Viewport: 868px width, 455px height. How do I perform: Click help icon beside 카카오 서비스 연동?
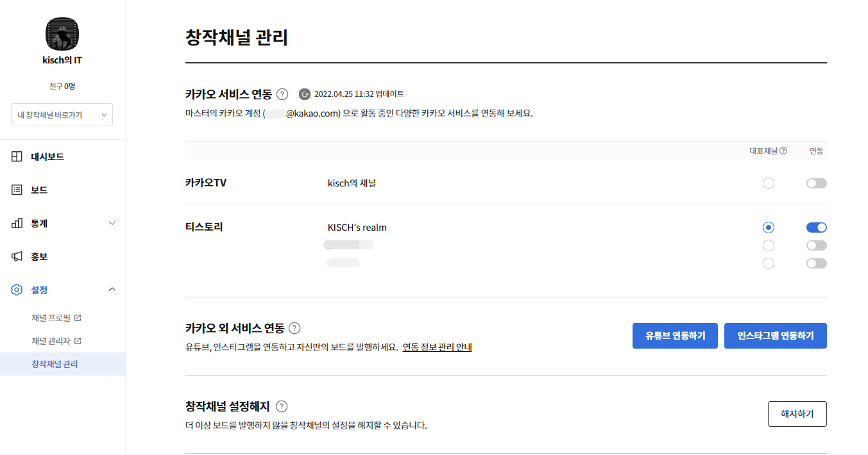point(282,94)
